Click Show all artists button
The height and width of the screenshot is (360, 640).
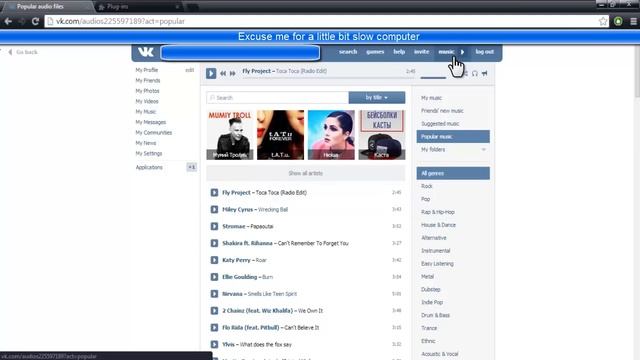click(306, 173)
